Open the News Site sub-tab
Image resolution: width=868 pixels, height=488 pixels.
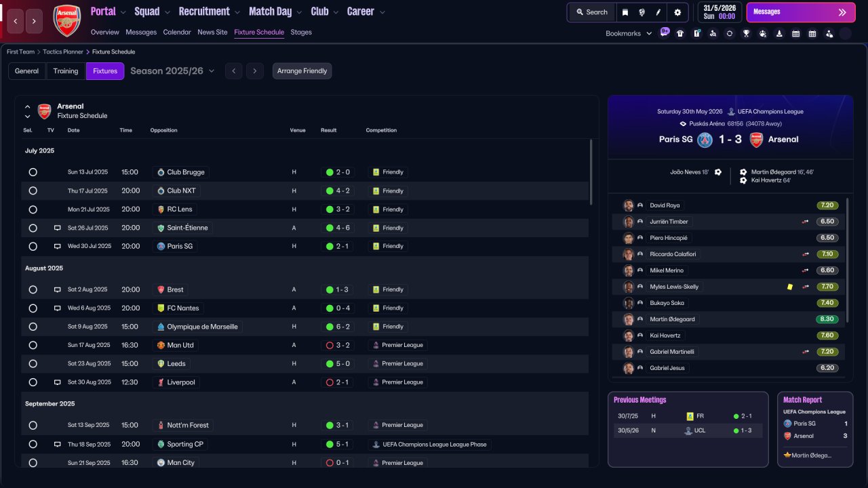coord(212,32)
